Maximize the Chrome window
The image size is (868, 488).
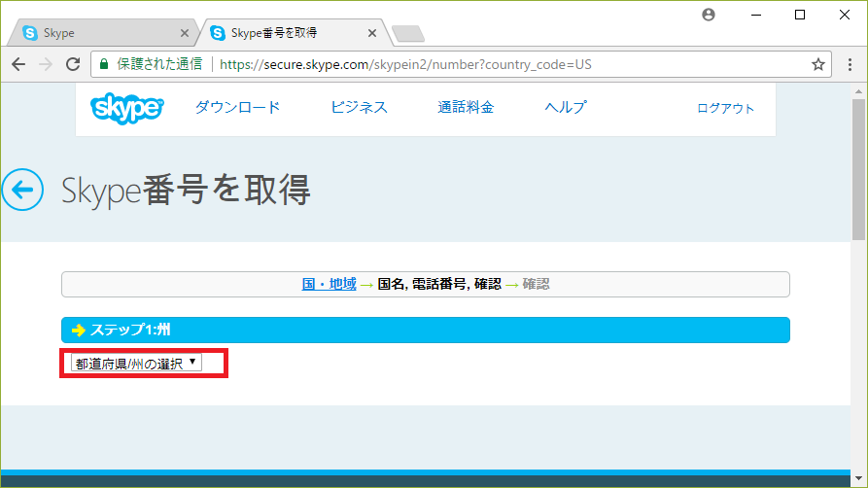pyautogui.click(x=800, y=15)
